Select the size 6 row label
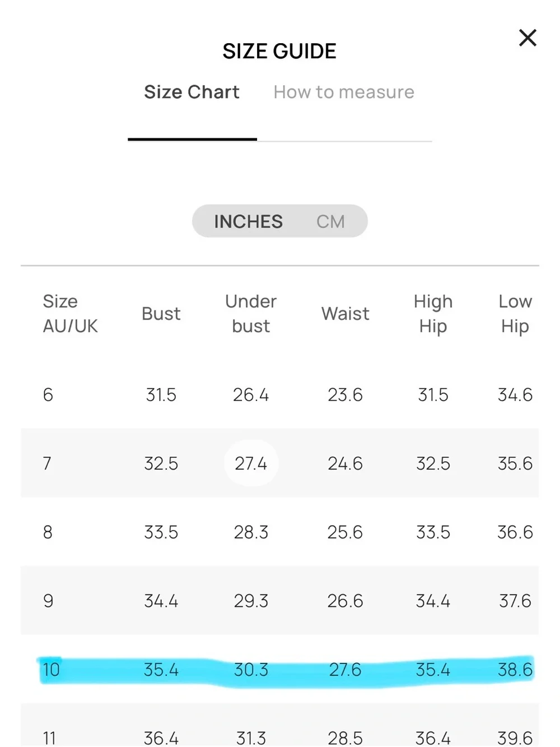The height and width of the screenshot is (747, 560). tap(48, 395)
